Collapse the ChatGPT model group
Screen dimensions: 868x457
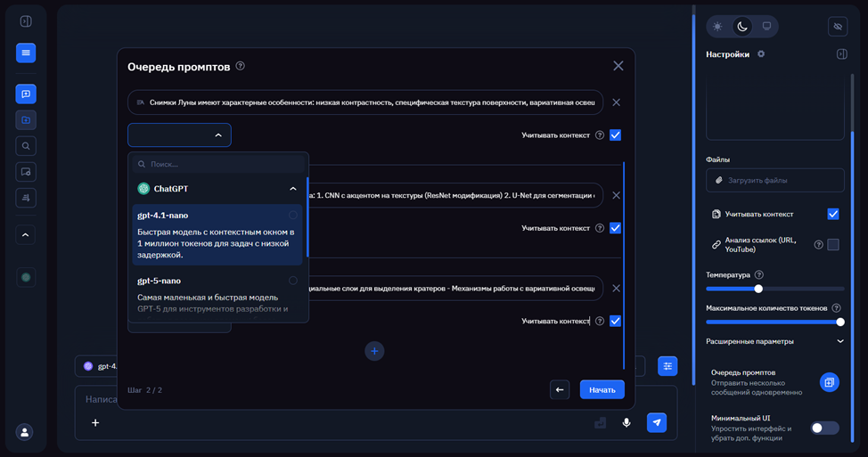click(293, 189)
